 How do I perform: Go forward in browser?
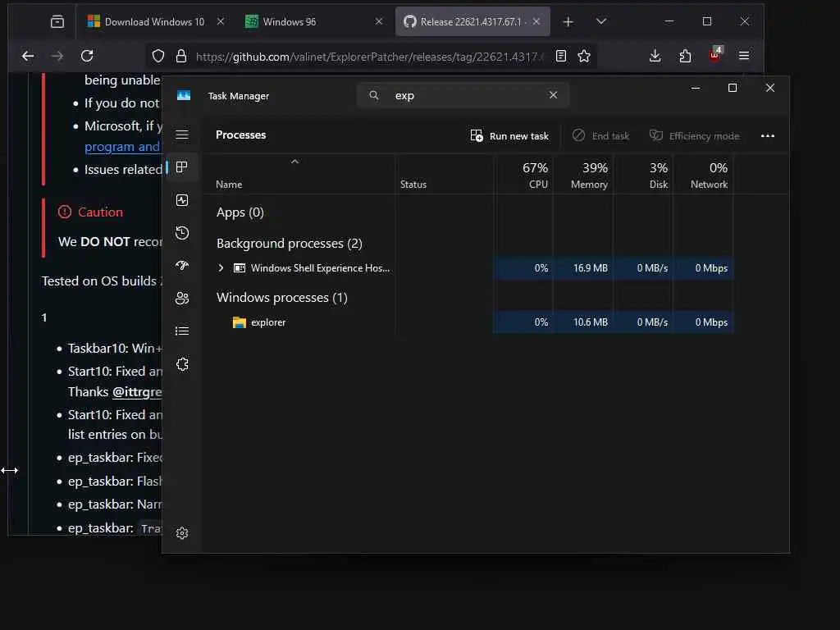(x=57, y=56)
